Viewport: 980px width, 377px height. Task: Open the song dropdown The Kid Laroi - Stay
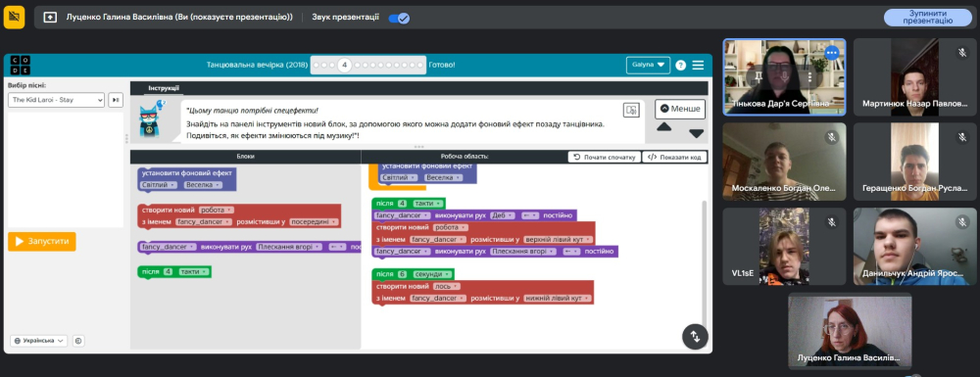pos(56,100)
